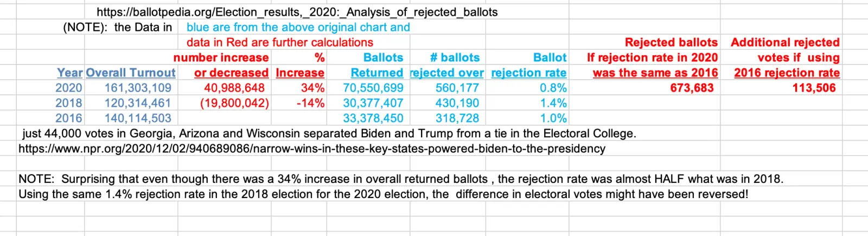Select the Overall Turnout header cell
This screenshot has width=868, height=236.
coord(131,73)
